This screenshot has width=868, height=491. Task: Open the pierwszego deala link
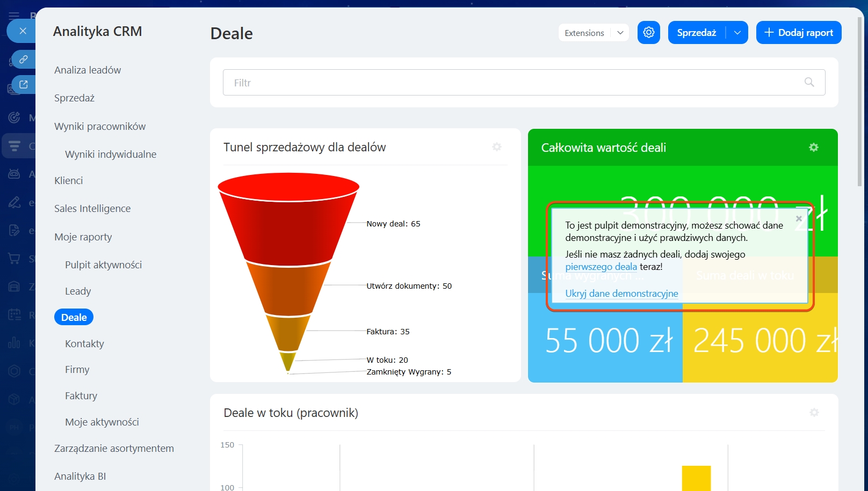tap(601, 267)
